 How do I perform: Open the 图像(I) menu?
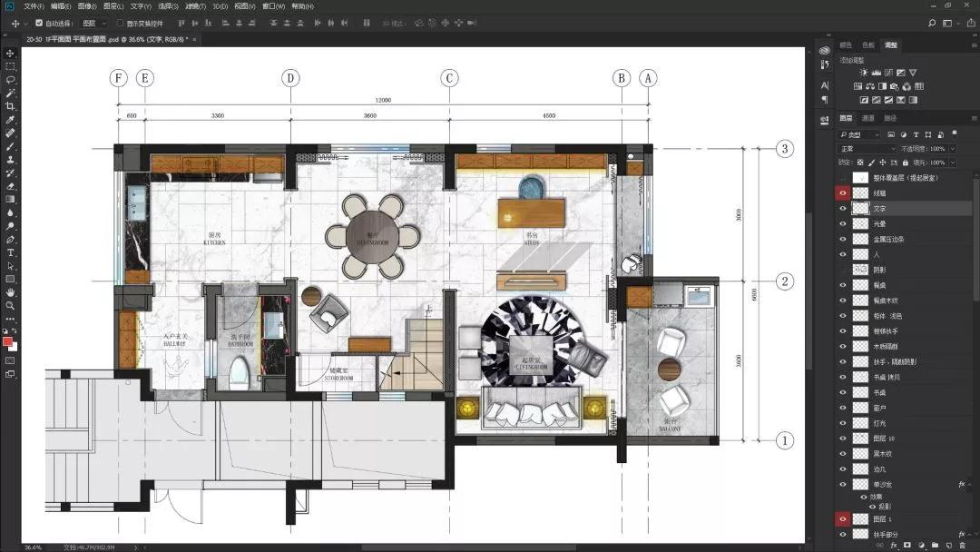click(x=87, y=6)
